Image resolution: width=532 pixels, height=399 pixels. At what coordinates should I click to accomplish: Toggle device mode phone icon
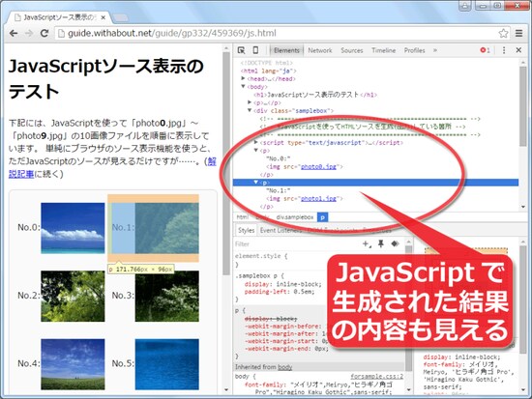coord(255,50)
